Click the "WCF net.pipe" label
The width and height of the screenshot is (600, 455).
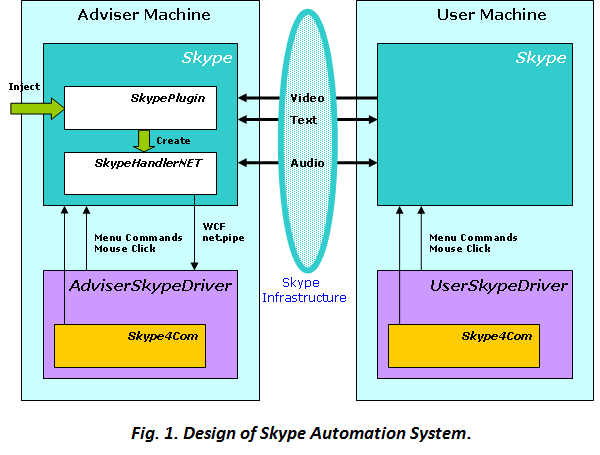(x=223, y=232)
